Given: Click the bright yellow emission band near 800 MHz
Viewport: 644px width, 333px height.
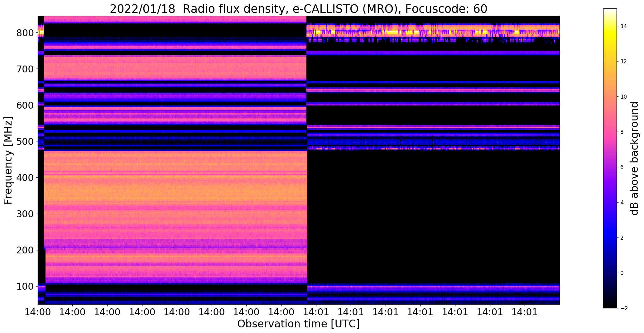Looking at the screenshot, I should click(433, 32).
